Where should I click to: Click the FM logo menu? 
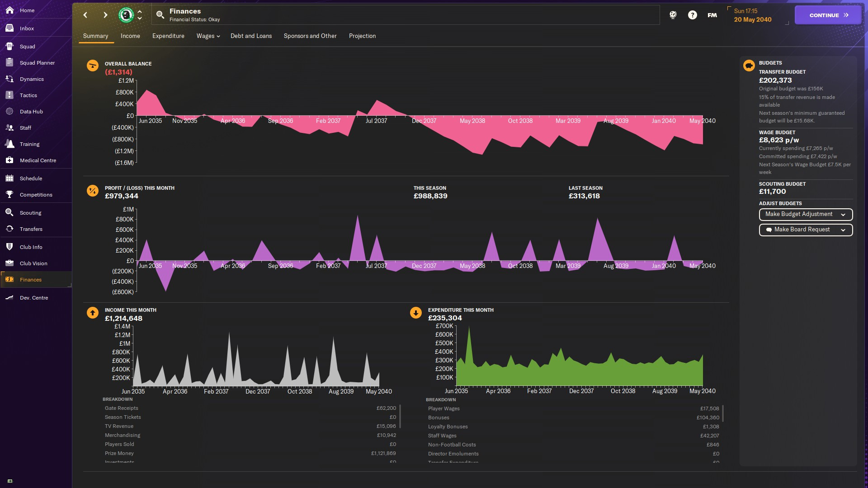(712, 15)
